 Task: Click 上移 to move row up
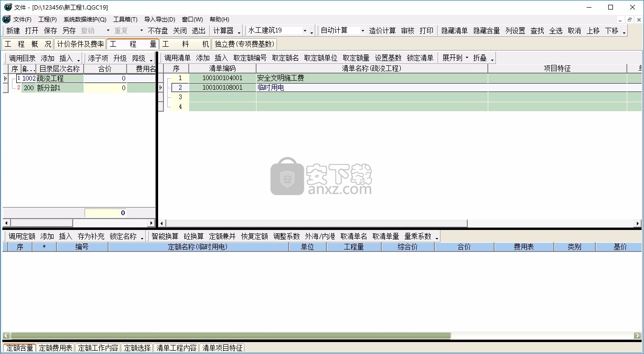point(593,31)
